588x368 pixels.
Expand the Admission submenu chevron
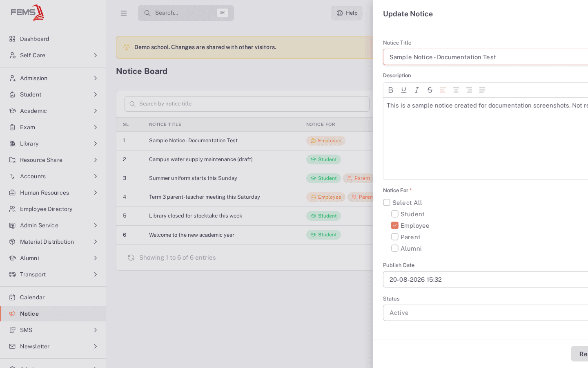(x=96, y=78)
